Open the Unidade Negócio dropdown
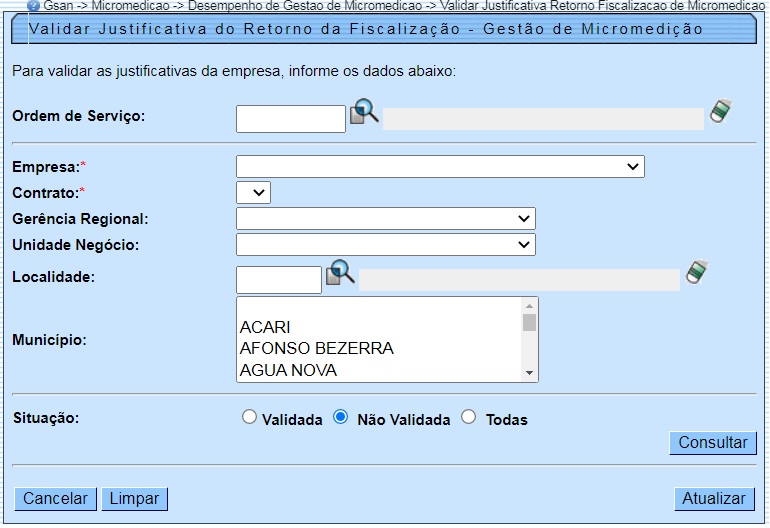 pyautogui.click(x=385, y=245)
